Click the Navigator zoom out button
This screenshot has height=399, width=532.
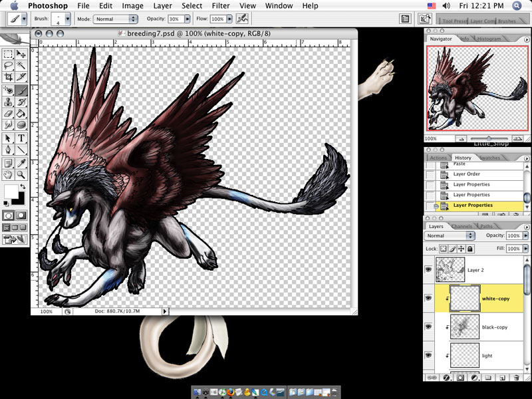tap(461, 139)
